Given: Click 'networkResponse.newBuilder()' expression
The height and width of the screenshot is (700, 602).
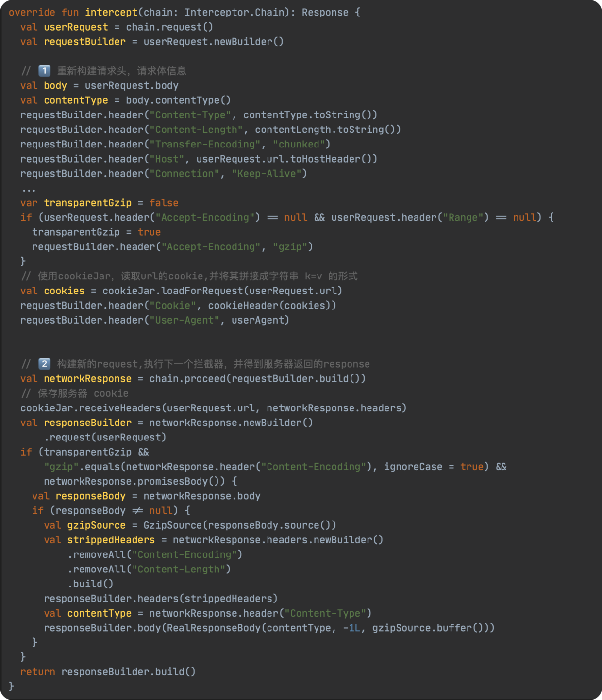Looking at the screenshot, I should pos(231,423).
